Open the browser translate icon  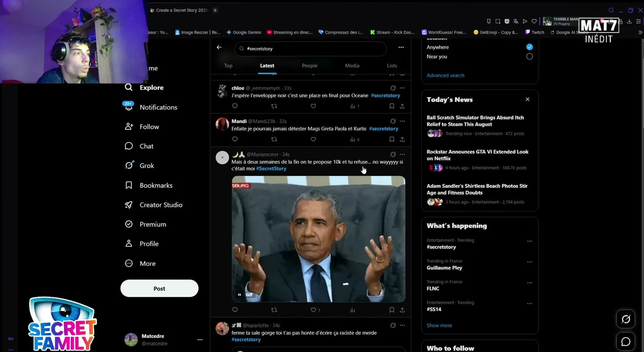pos(516,22)
